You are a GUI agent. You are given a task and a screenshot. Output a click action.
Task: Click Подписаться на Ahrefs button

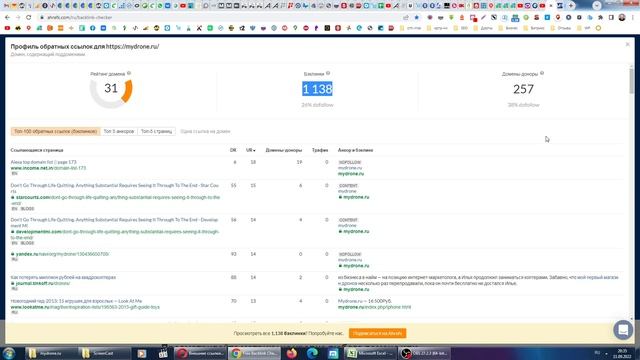click(x=377, y=333)
